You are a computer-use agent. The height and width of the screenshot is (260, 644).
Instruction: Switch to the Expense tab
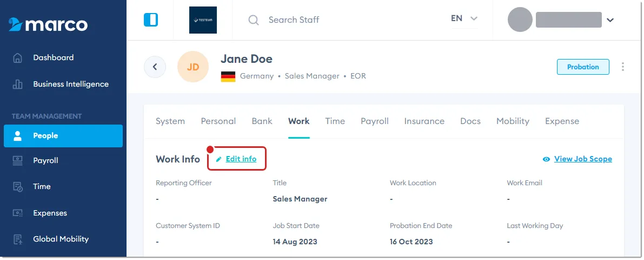[x=562, y=121]
